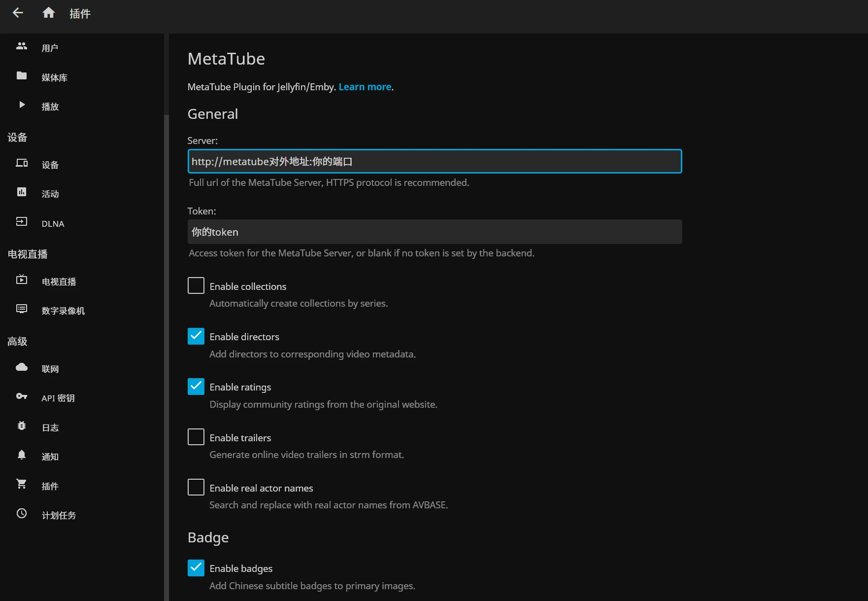Open 日志 logs bug icon
This screenshot has height=601, width=868.
click(x=22, y=426)
